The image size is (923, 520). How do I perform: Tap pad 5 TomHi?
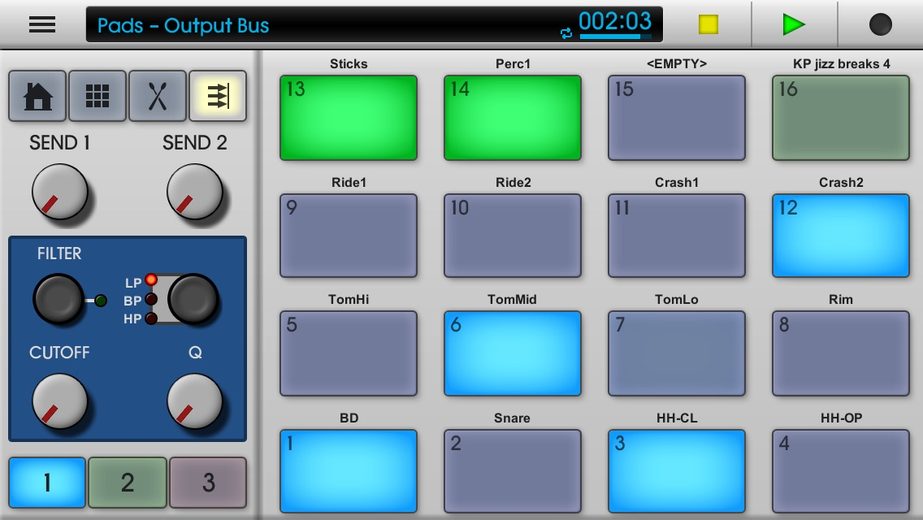(x=348, y=353)
